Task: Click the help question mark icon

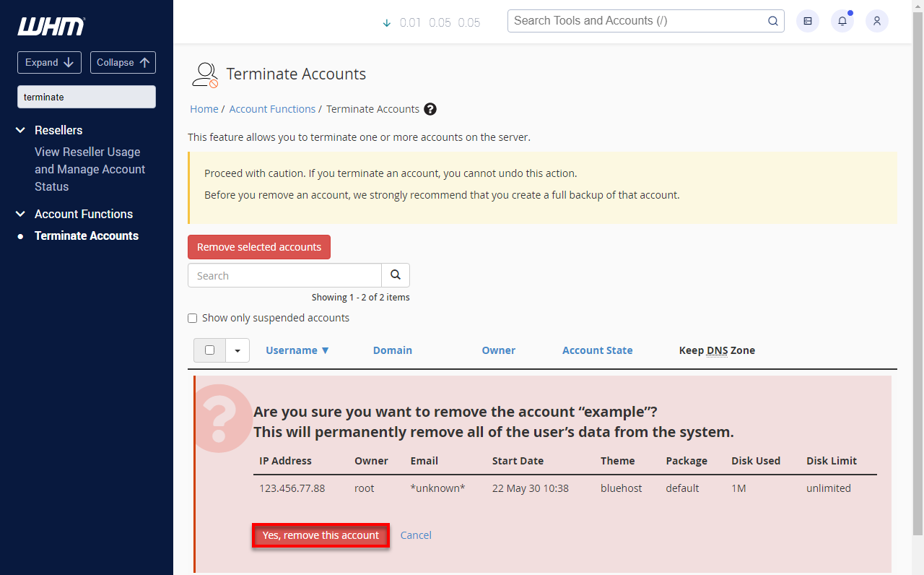Action: 430,109
